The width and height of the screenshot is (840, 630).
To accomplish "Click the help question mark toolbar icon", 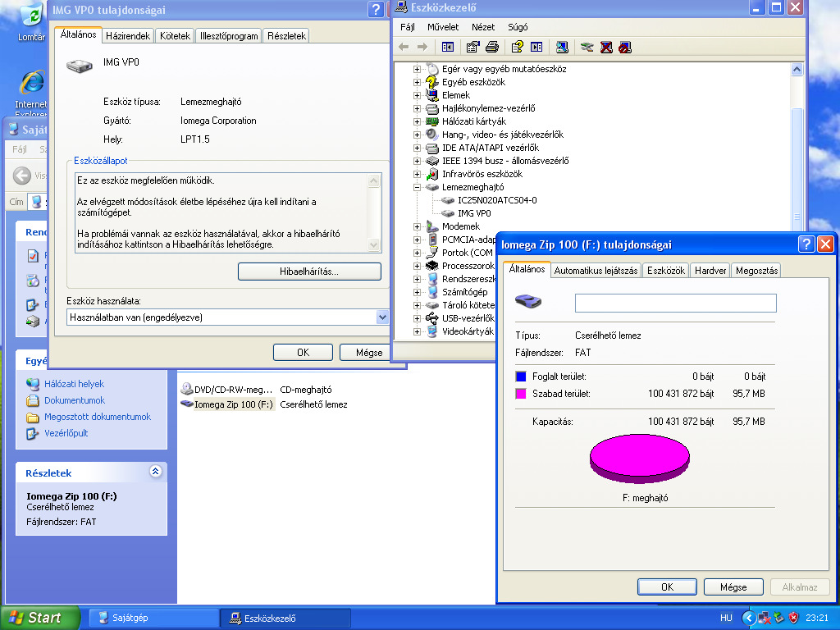I will coord(517,47).
